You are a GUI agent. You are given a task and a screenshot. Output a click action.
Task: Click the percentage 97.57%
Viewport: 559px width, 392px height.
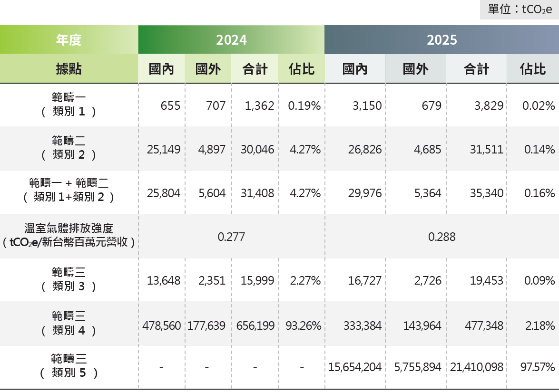pyautogui.click(x=538, y=367)
